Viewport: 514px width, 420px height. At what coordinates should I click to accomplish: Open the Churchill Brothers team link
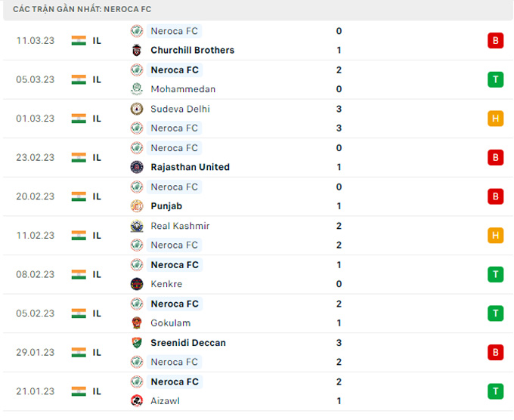[x=192, y=51]
